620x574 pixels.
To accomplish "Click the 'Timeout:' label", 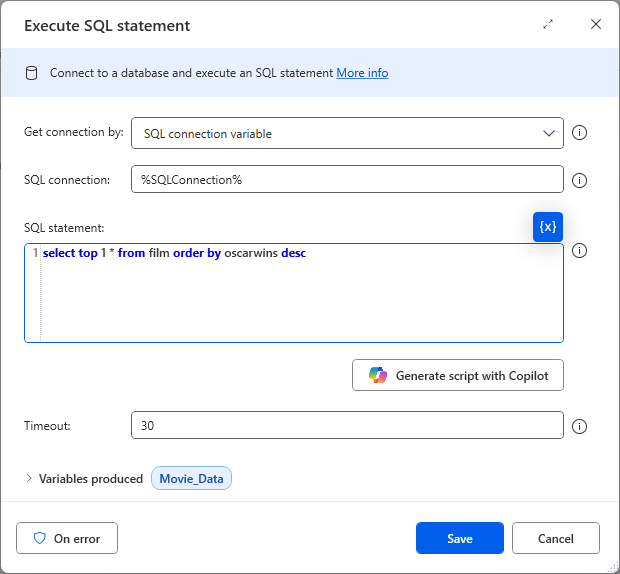I will tap(47, 426).
